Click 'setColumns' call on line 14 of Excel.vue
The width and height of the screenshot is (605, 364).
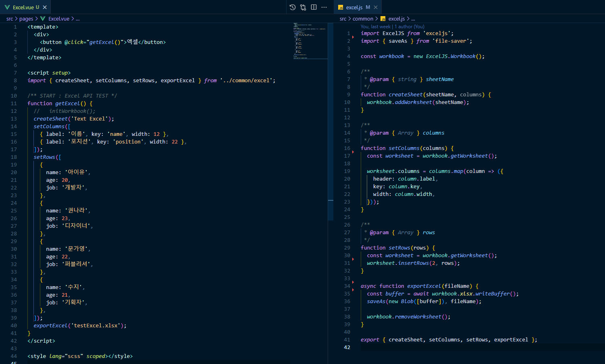tap(49, 127)
